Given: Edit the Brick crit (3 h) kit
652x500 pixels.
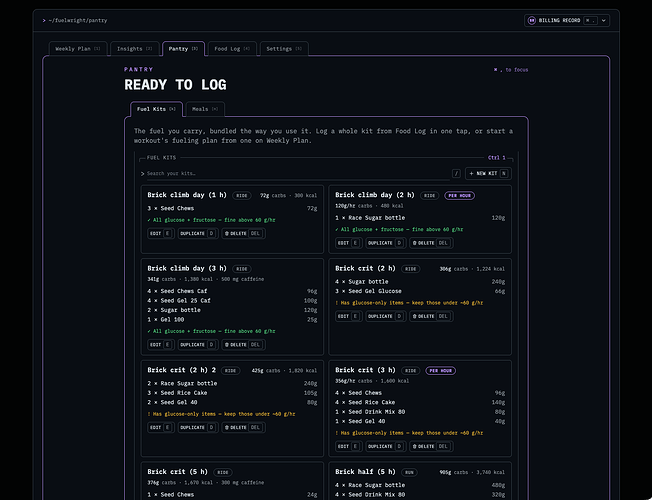Looking at the screenshot, I should point(348,446).
